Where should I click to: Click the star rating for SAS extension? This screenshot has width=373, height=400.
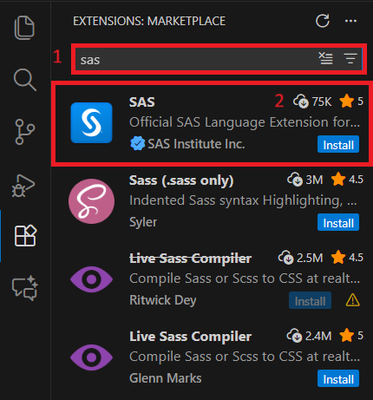coord(351,101)
